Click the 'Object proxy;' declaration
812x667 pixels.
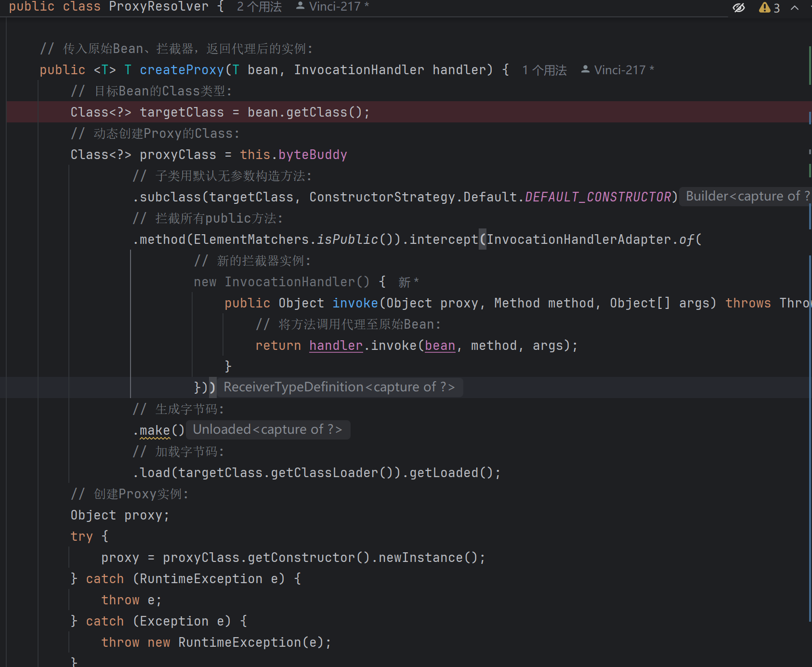(x=120, y=515)
